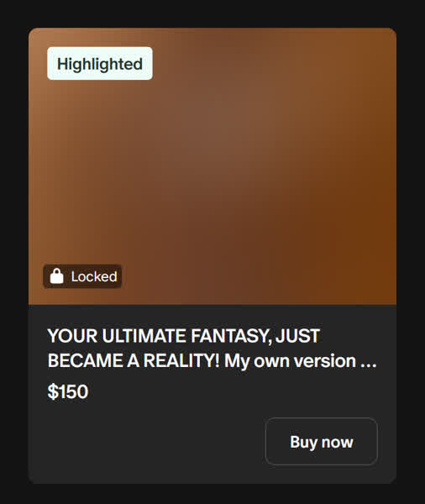Click the My own version text
Viewport: 425px width, 504px height.
291,361
